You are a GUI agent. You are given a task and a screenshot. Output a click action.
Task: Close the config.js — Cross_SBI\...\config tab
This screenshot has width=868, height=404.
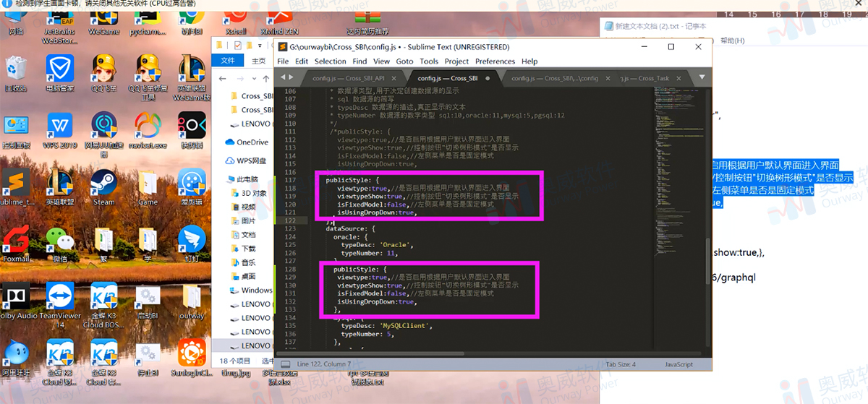coord(607,78)
